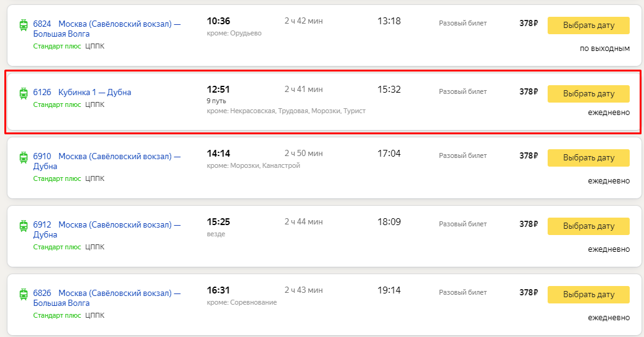Choose date for the 15:25 departure
Screen dimensions: 644x337
click(589, 226)
